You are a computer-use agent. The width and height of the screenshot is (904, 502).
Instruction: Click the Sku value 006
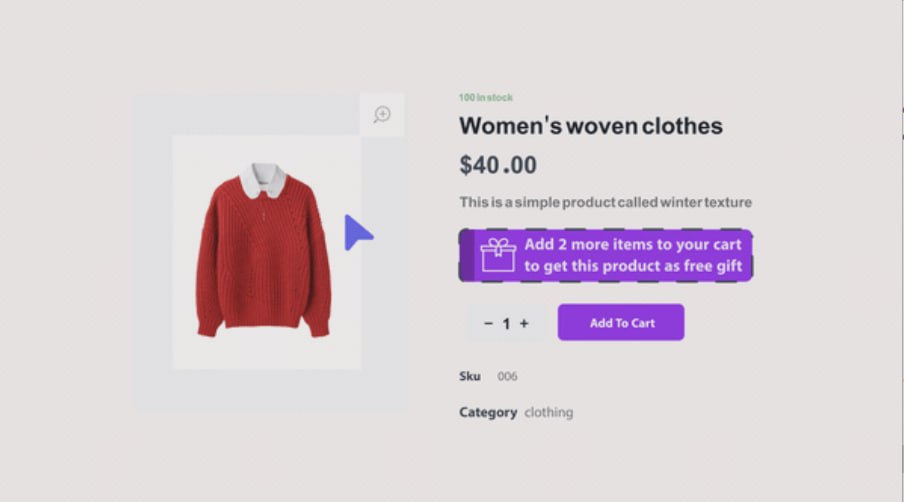507,376
